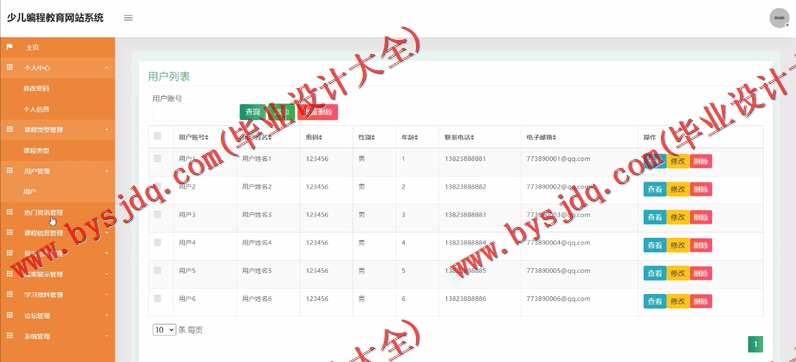Screen dimensions: 796x362
Task: Sort by the 性别 column arrows
Action: [x=374, y=138]
